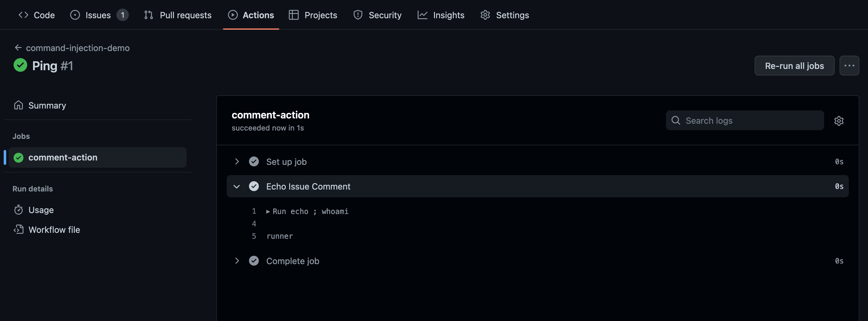868x321 pixels.
Task: Expand the Run echo log line
Action: click(268, 212)
